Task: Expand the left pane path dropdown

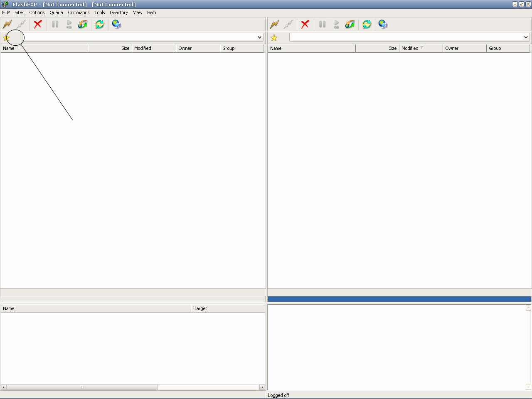Action: [x=259, y=37]
